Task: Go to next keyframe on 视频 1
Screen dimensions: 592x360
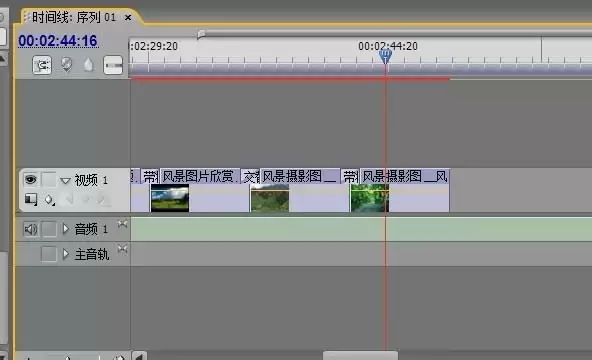Action: point(103,199)
